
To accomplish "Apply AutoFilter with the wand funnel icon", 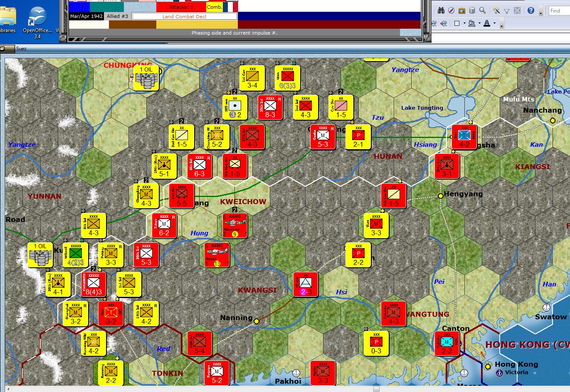I will [496, 10].
